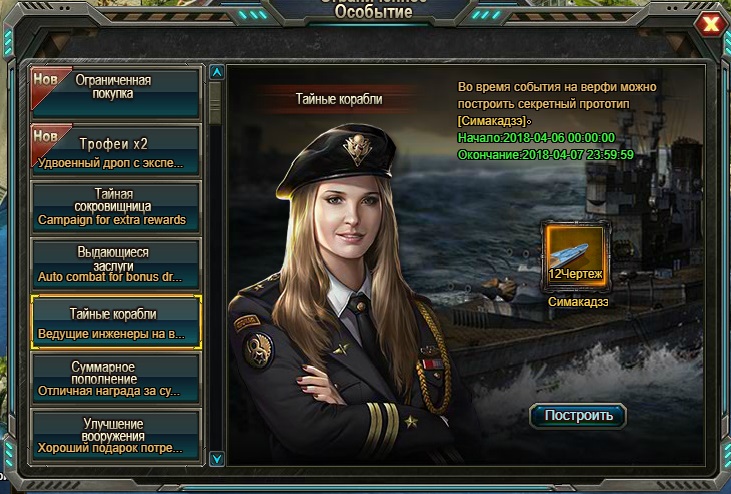Click the Тайные корабли title banner
731x494 pixels.
tap(339, 99)
